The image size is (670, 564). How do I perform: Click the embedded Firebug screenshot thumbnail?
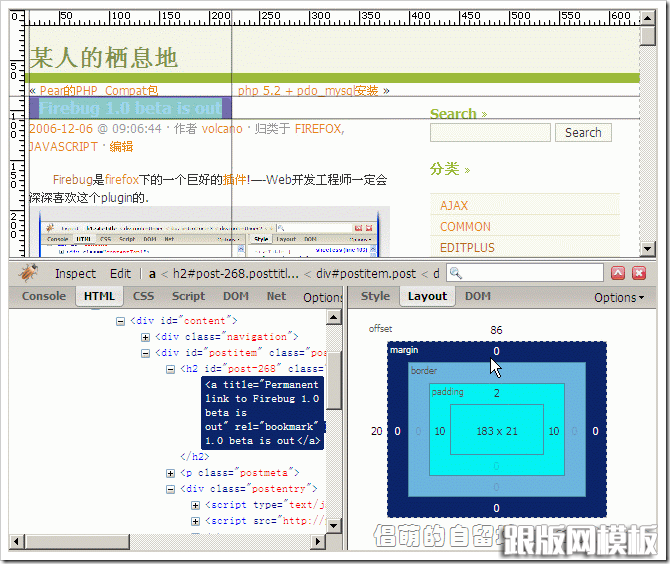pos(209,232)
